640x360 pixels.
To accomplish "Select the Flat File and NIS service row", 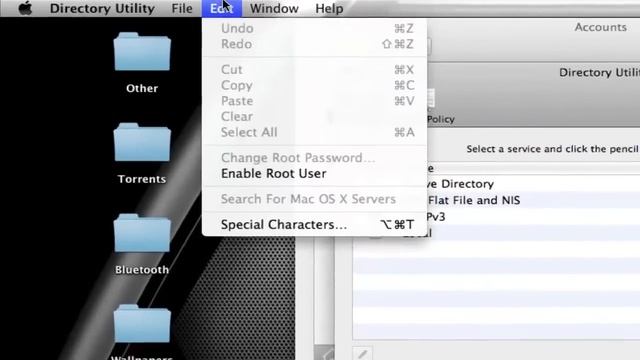I will 496,200.
